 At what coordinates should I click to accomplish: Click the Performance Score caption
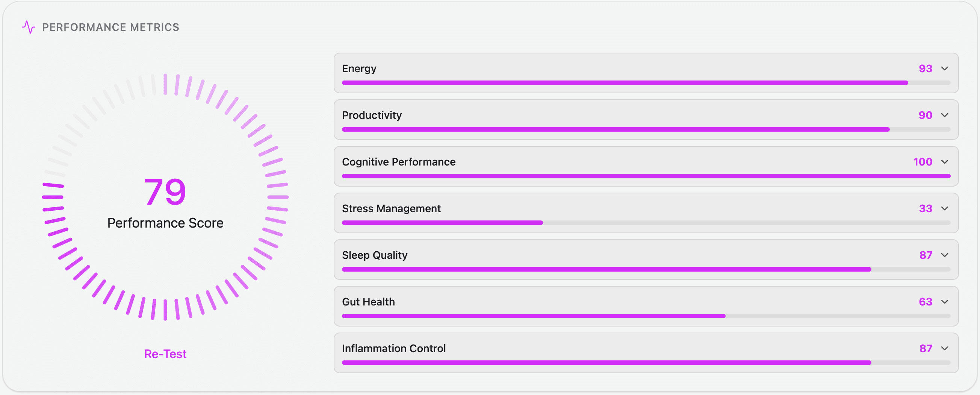(165, 223)
